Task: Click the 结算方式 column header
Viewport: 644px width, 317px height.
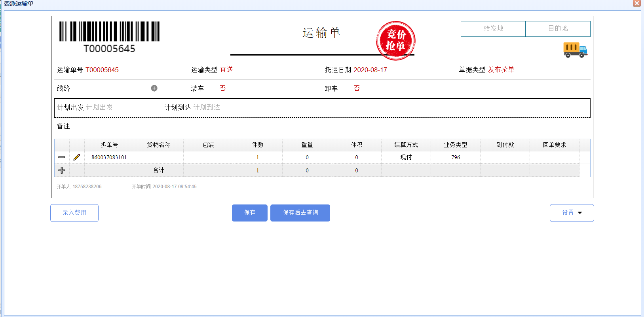Action: click(406, 145)
